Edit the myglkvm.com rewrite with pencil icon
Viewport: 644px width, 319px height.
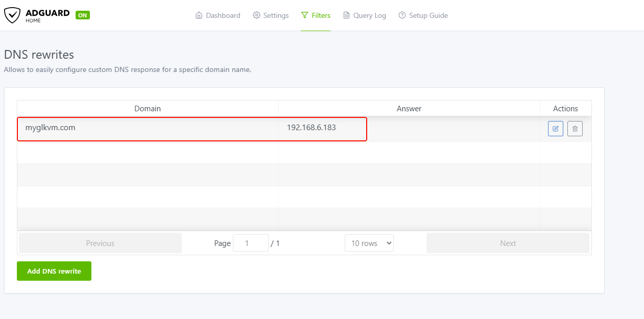coord(556,129)
